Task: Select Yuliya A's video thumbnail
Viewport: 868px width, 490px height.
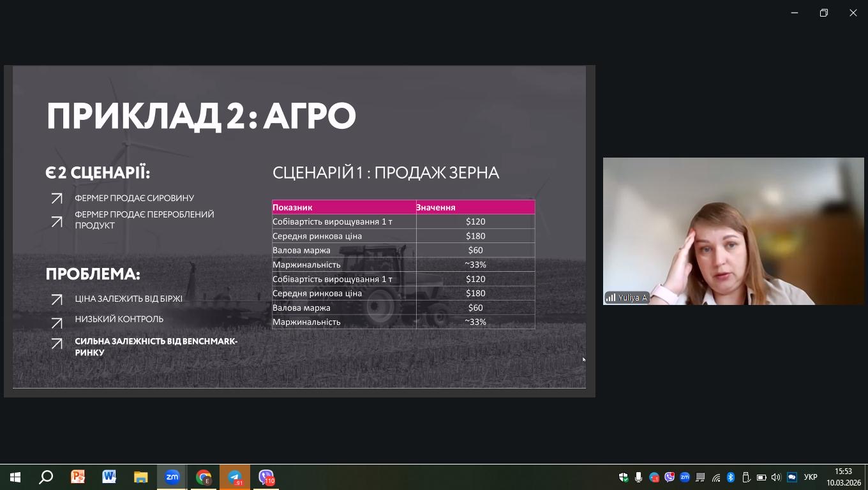Action: (x=733, y=231)
